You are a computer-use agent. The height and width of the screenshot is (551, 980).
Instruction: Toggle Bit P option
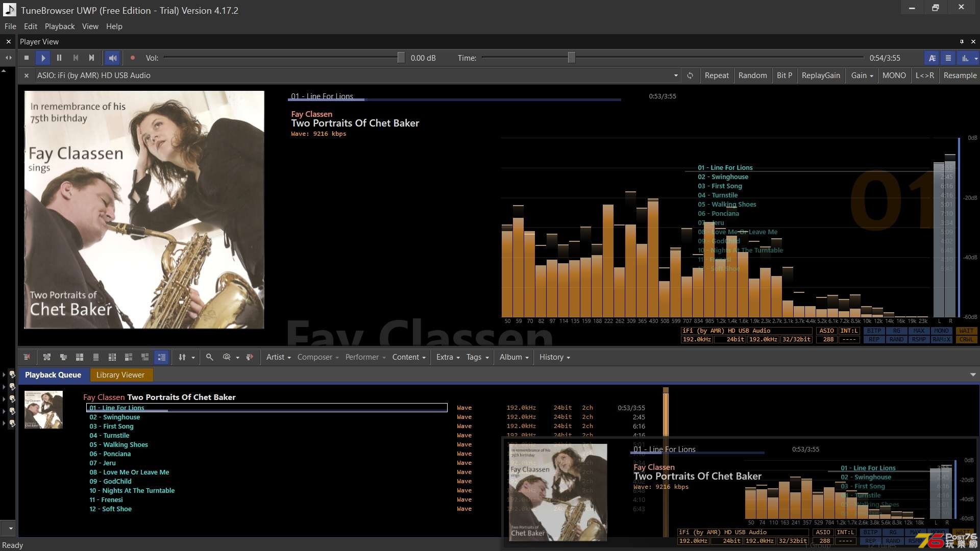point(785,75)
